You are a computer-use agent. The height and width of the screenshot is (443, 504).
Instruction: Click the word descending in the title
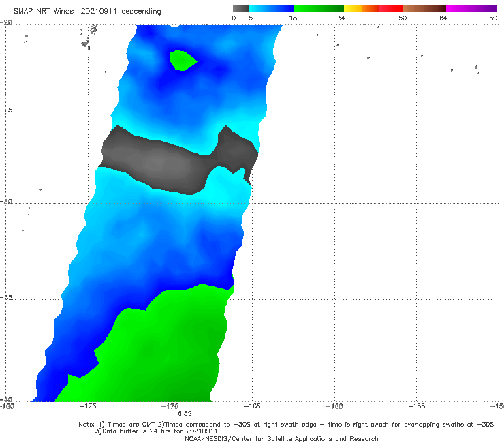[x=141, y=12]
